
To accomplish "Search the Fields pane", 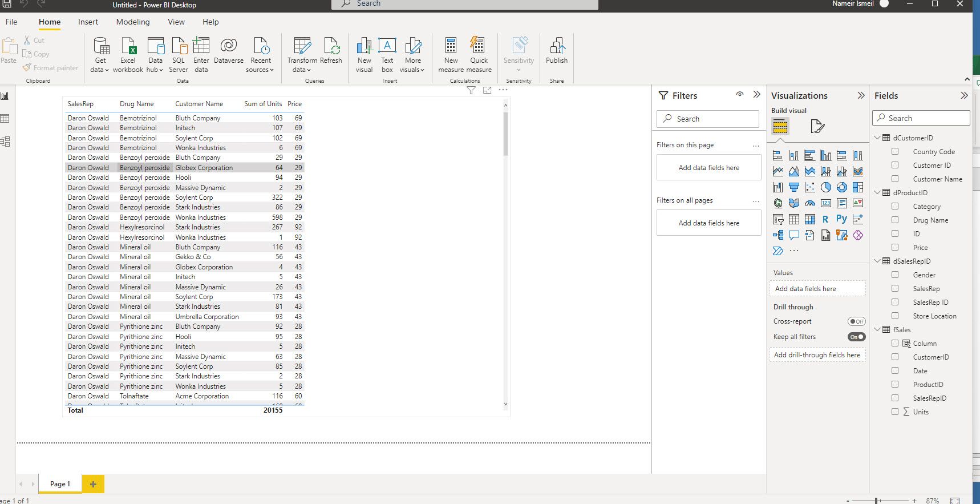I will pyautogui.click(x=921, y=118).
